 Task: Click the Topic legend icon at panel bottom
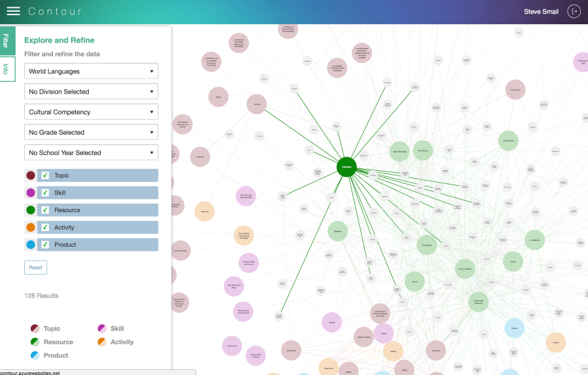35,329
